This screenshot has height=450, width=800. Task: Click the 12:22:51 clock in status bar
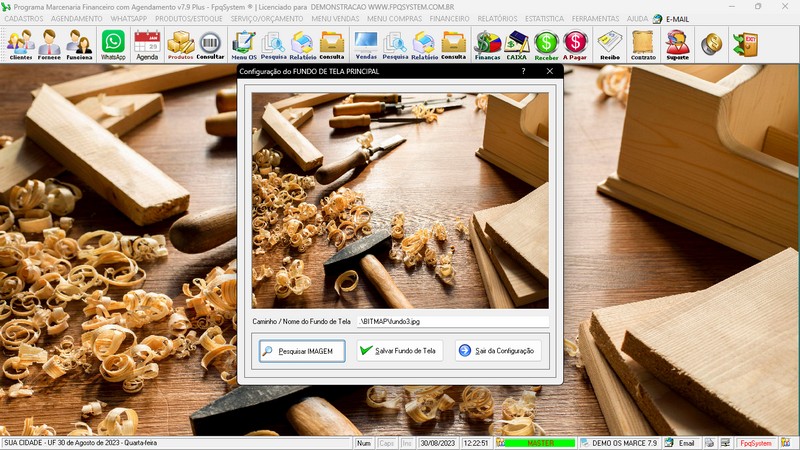[x=476, y=443]
